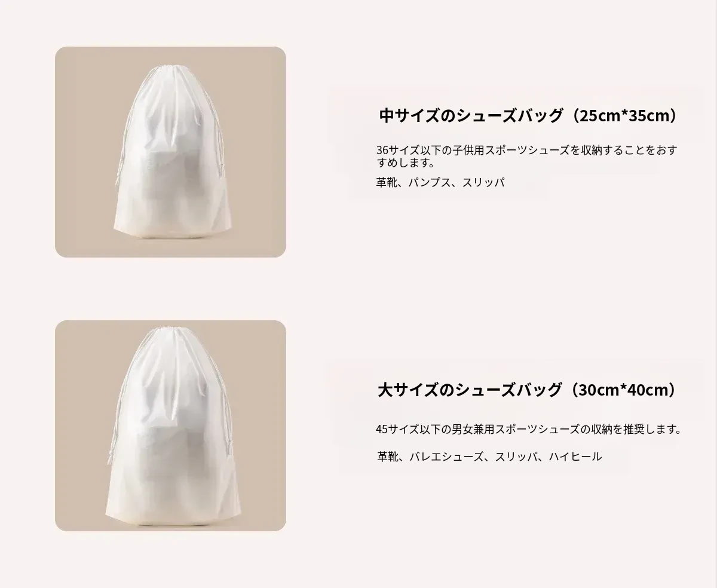
Task: Click the 36サイズ以下 children's shoes description
Action: [x=527, y=156]
